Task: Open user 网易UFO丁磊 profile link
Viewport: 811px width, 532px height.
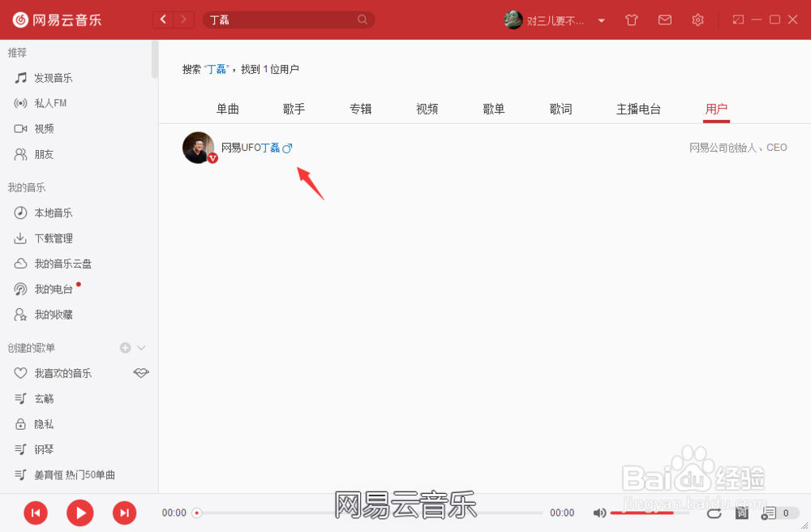Action: click(251, 148)
